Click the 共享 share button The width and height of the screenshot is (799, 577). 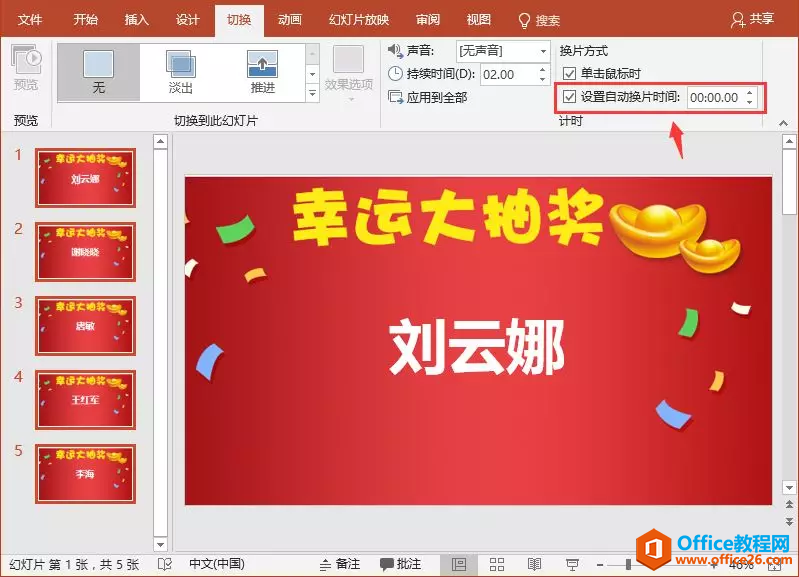[753, 19]
